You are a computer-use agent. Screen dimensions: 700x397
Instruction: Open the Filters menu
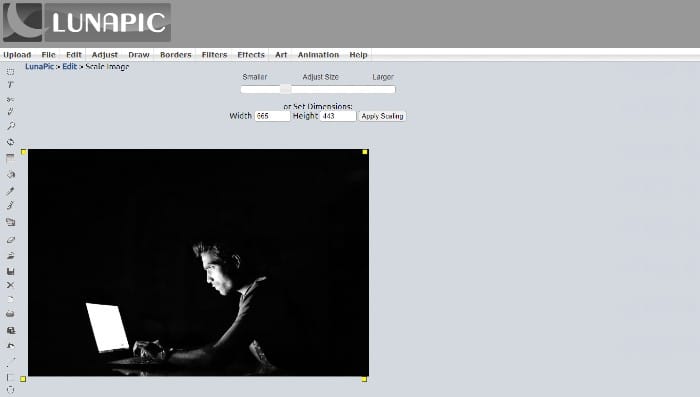pos(214,54)
